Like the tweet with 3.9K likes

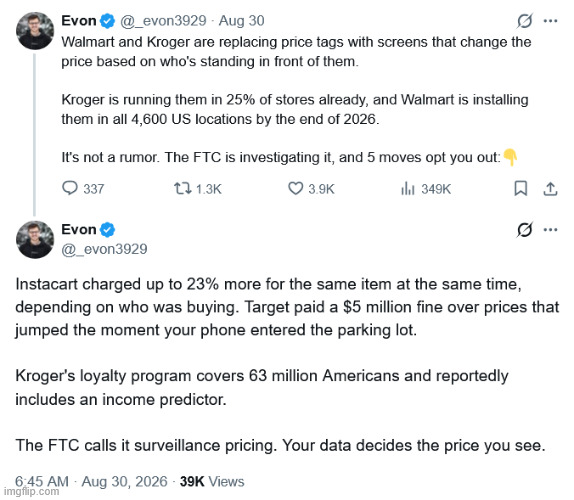[x=295, y=189]
